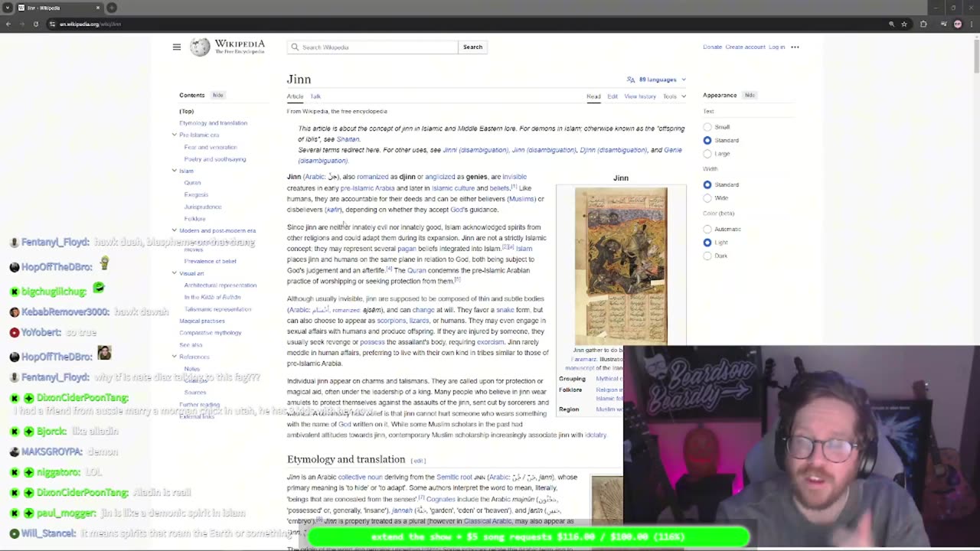Jump to Quran in contents
980x551 pixels.
pos(192,183)
